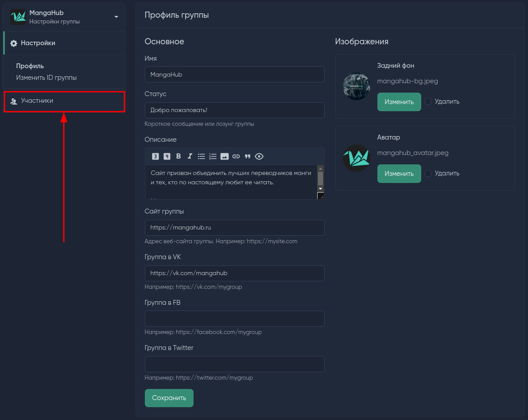This screenshot has height=420, width=528.
Task: Toggle preview eye in description toolbar
Action: point(259,156)
